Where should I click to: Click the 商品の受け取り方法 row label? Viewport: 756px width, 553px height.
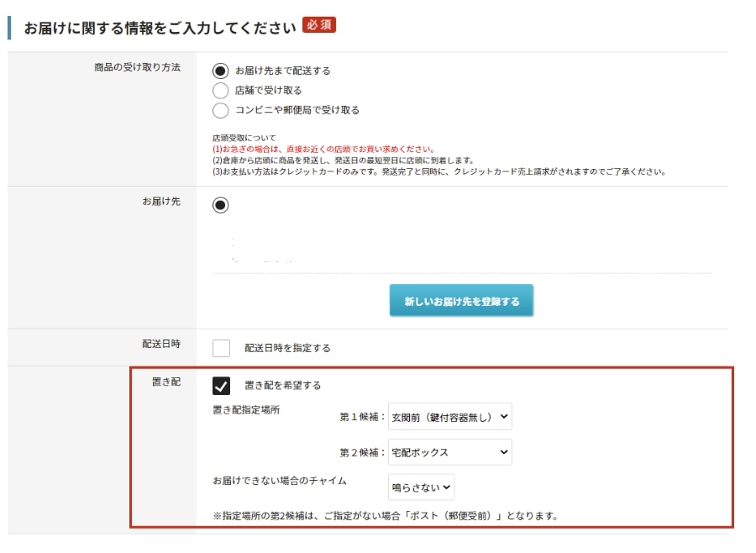pos(137,67)
